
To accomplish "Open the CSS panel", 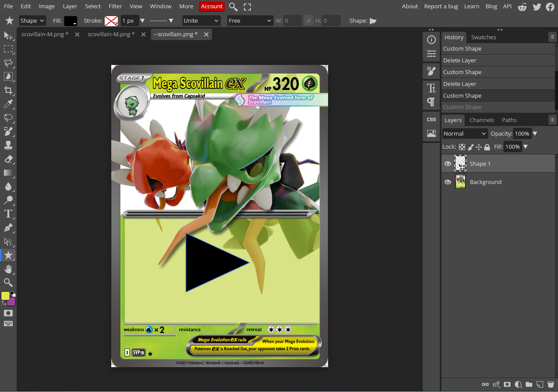I will click(431, 119).
